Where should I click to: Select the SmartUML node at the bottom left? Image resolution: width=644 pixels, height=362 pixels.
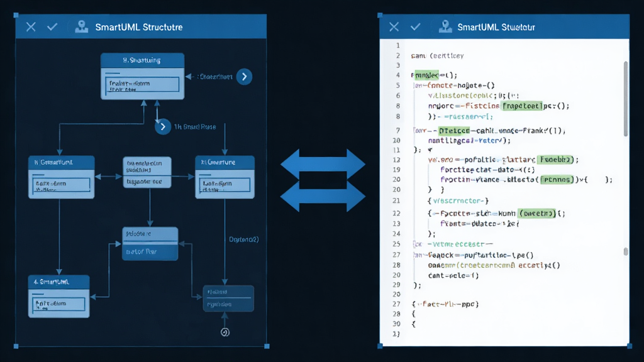(x=58, y=297)
